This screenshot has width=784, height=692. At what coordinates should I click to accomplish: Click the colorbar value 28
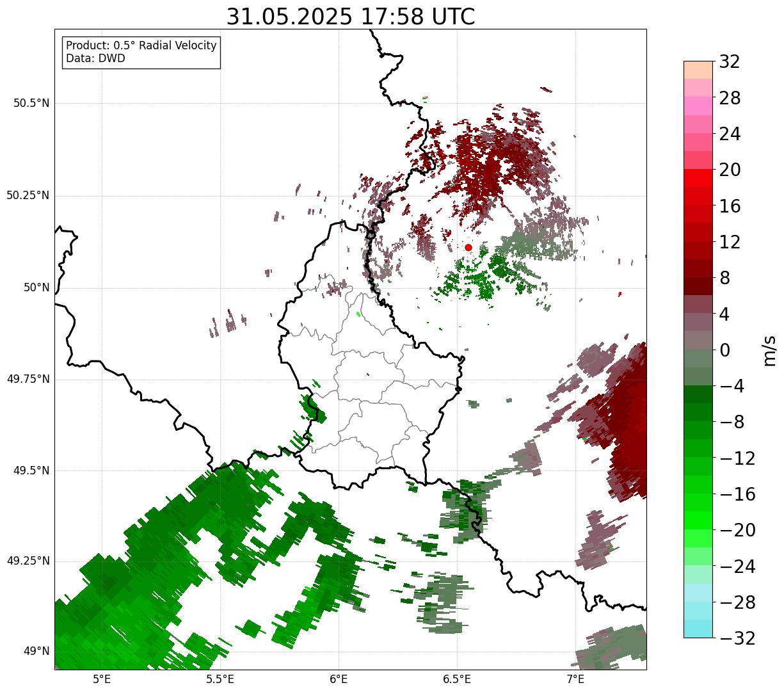coord(730,98)
